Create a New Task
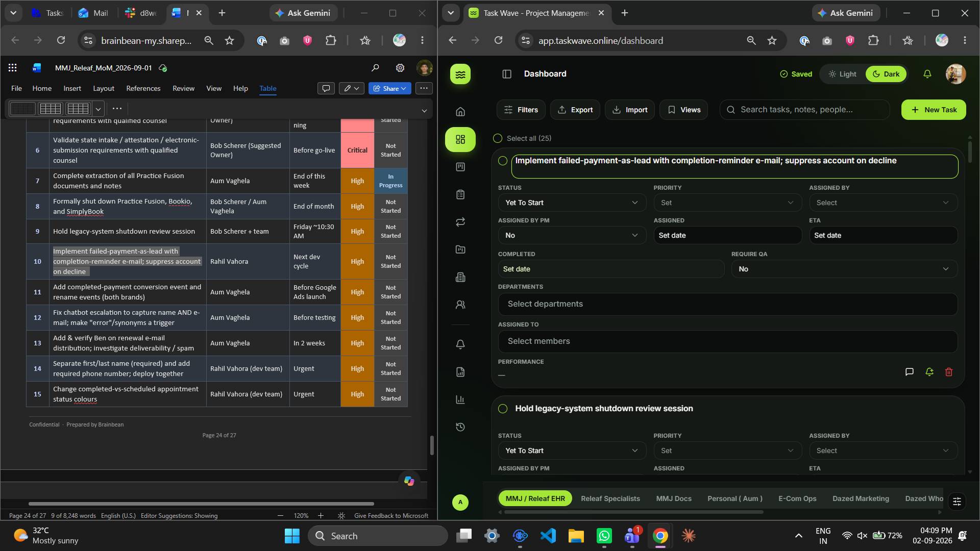 tap(934, 110)
